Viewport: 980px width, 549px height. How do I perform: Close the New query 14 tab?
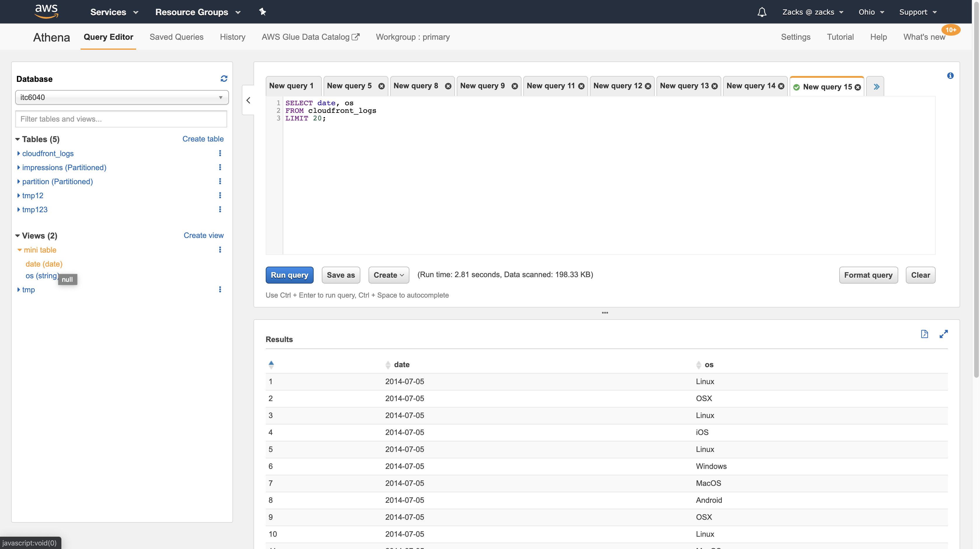click(x=781, y=87)
